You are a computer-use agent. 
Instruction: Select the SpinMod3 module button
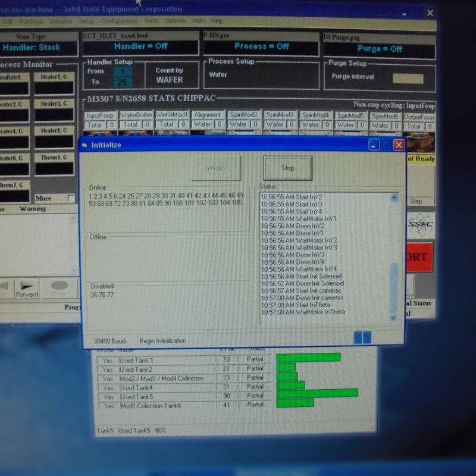pos(280,115)
